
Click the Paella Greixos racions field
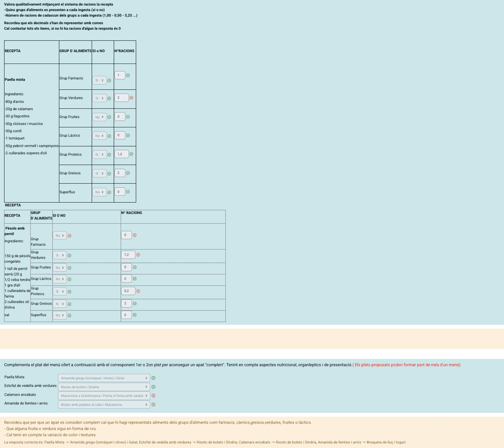120,173
